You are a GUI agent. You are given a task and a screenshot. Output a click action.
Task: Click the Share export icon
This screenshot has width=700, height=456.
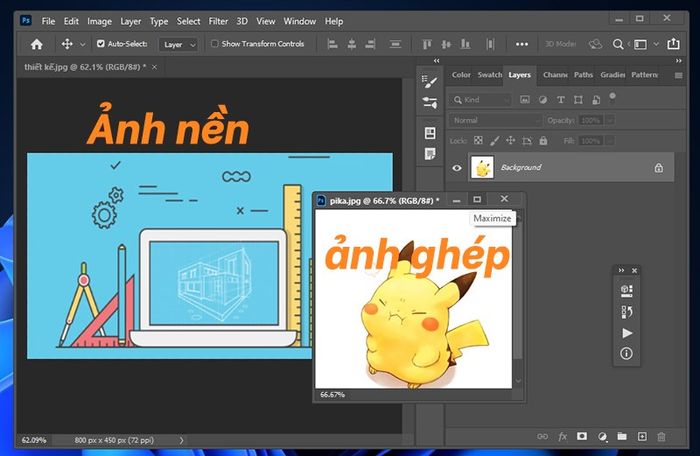click(x=673, y=44)
